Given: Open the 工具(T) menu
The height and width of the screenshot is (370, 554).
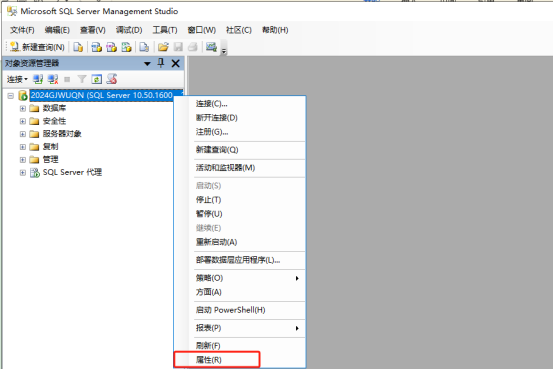Looking at the screenshot, I should pos(165,30).
